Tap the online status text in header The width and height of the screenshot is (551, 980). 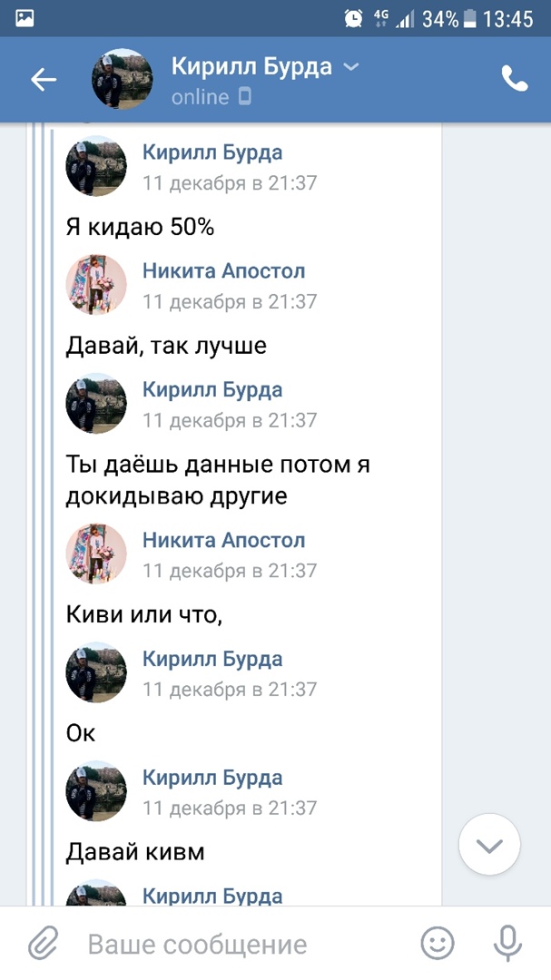coord(201,96)
